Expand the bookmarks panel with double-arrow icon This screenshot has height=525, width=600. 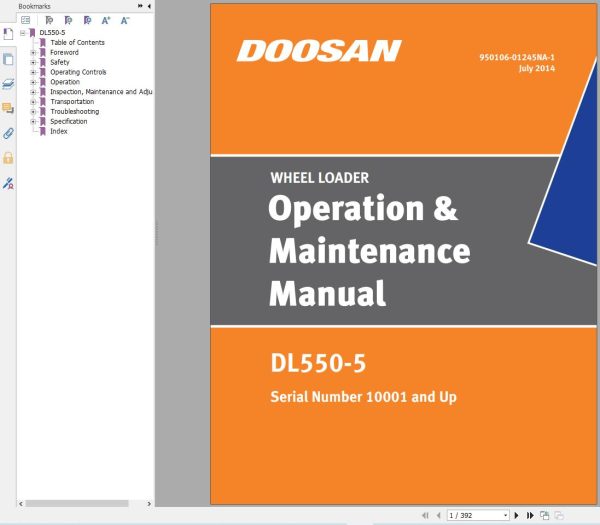pyautogui.click(x=140, y=6)
